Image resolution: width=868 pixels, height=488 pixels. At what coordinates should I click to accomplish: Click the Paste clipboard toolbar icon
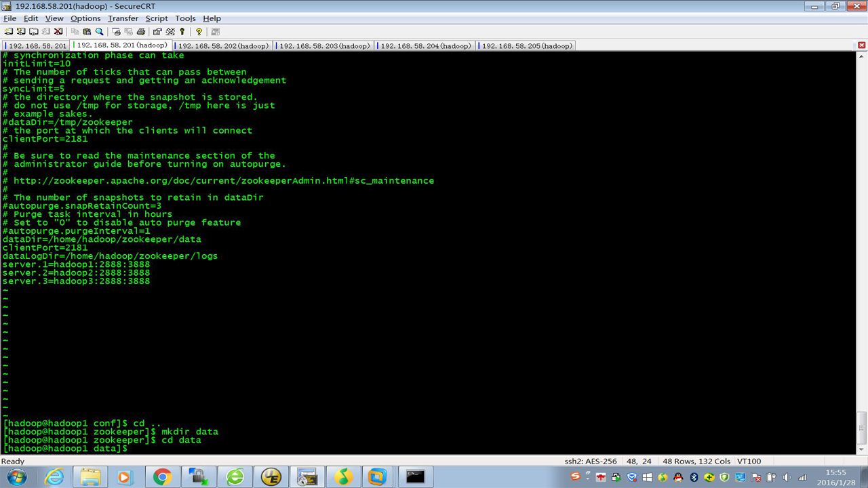(87, 31)
